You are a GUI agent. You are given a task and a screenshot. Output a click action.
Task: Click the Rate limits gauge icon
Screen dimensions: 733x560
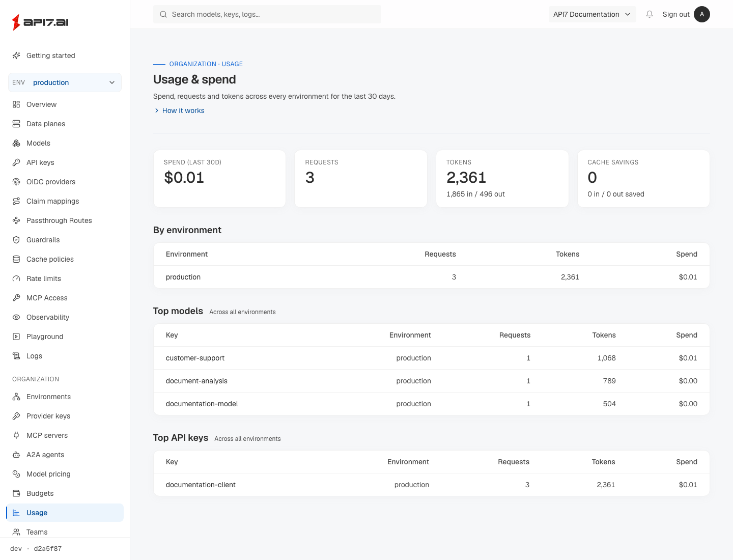[16, 278]
